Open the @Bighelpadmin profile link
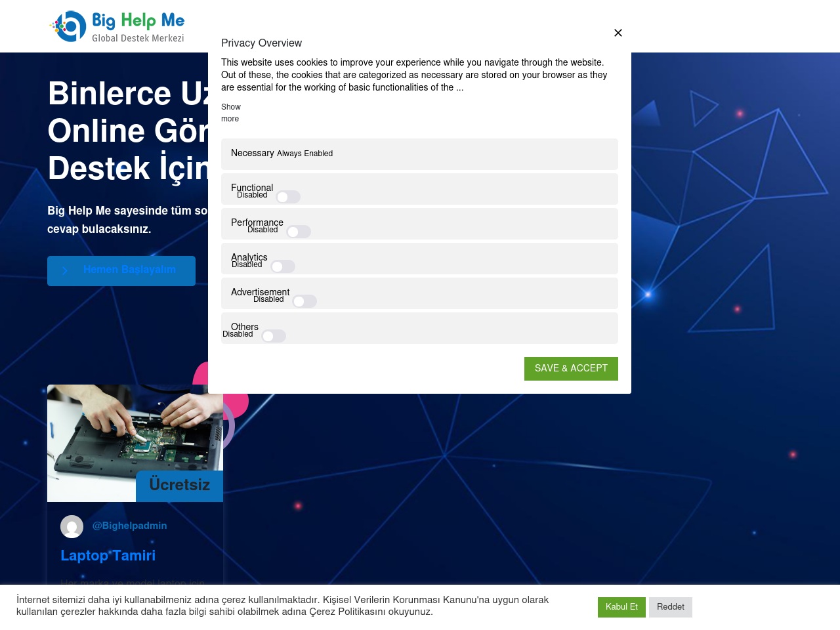The width and height of the screenshot is (840, 630). (129, 526)
